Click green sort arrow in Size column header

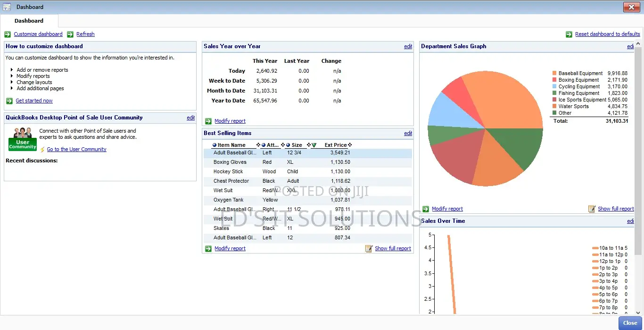(x=314, y=145)
